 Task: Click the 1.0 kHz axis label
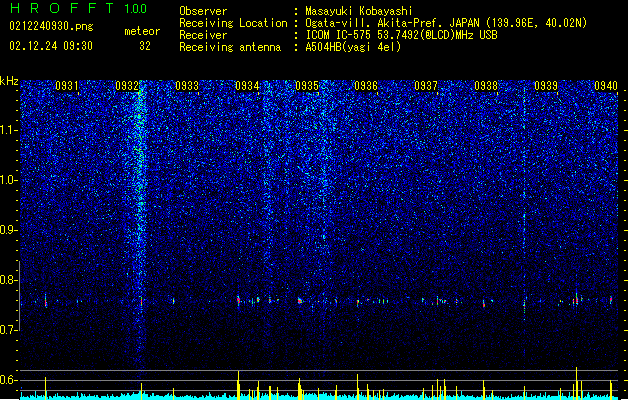[8, 180]
